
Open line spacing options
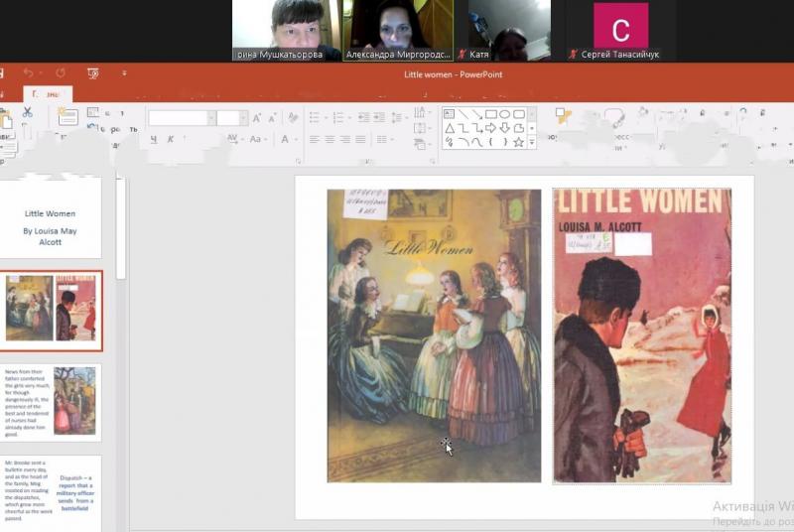coord(398,118)
